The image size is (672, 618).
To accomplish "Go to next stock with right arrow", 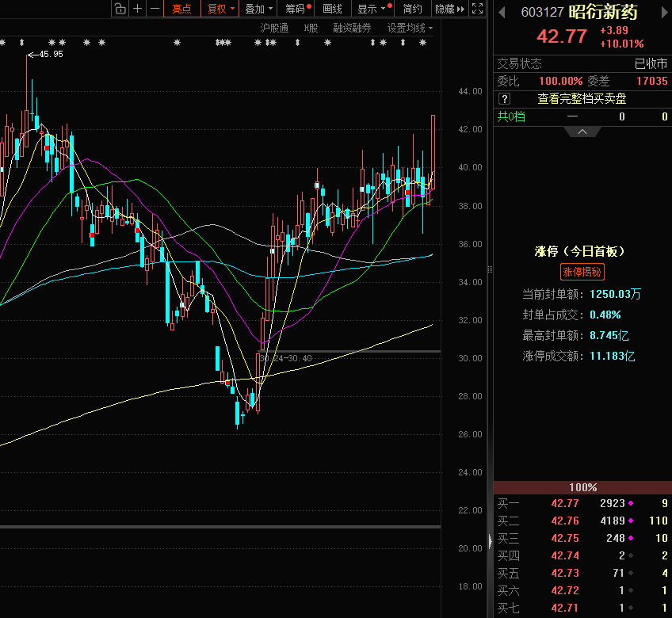I will [664, 13].
